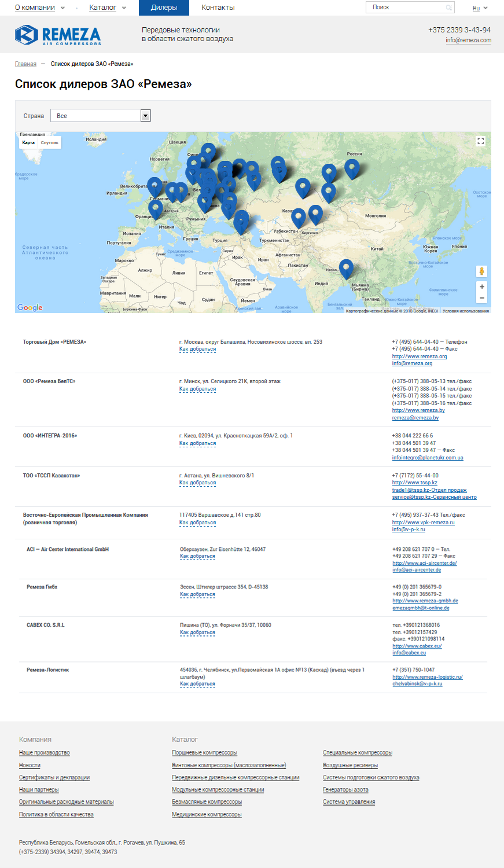
Task: Open Специальные компрессоры footer link
Action: [x=358, y=753]
